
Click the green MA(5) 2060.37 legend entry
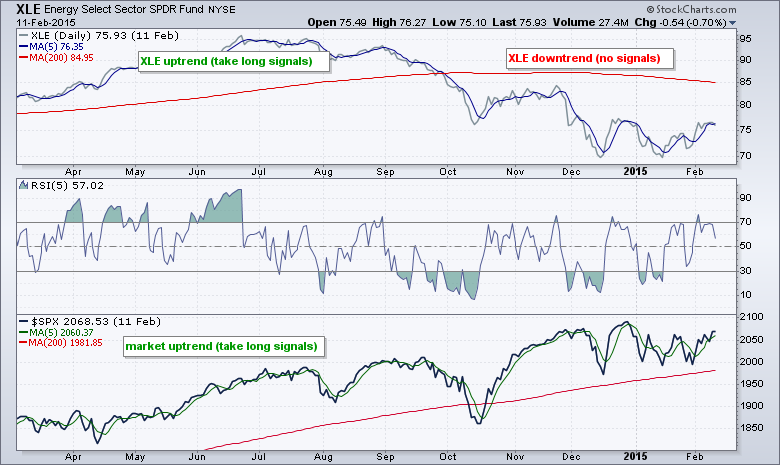click(x=56, y=333)
